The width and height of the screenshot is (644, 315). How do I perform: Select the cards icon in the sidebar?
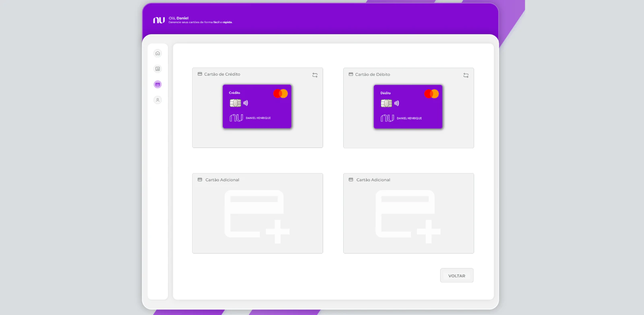158,84
